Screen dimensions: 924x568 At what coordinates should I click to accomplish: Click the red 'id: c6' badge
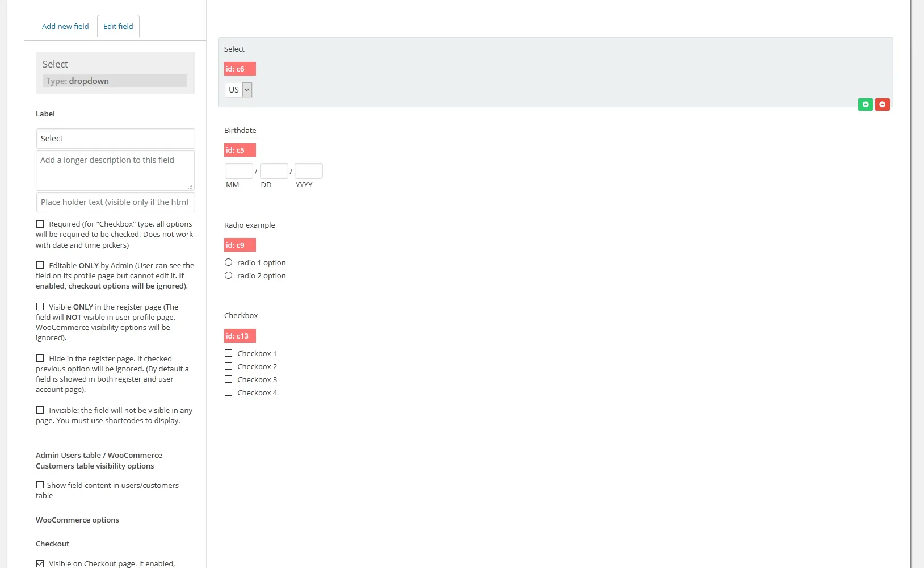click(240, 68)
